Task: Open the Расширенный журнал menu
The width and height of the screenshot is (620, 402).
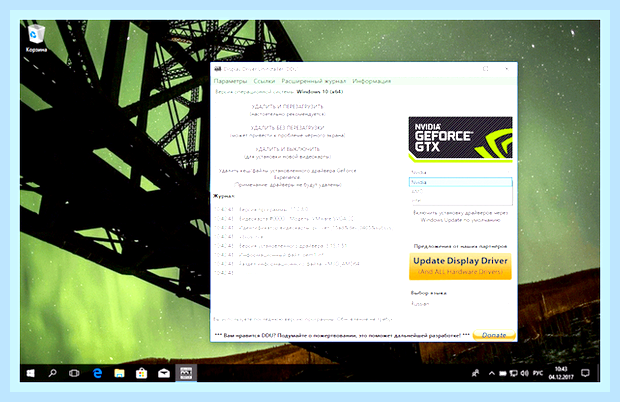Action: pos(314,81)
